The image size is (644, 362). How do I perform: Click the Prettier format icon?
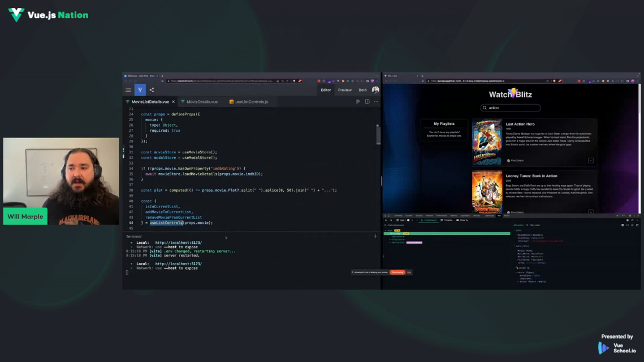click(x=358, y=102)
